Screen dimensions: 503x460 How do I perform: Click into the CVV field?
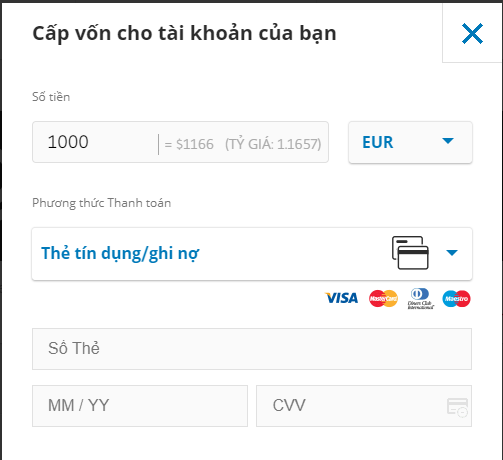(364, 406)
